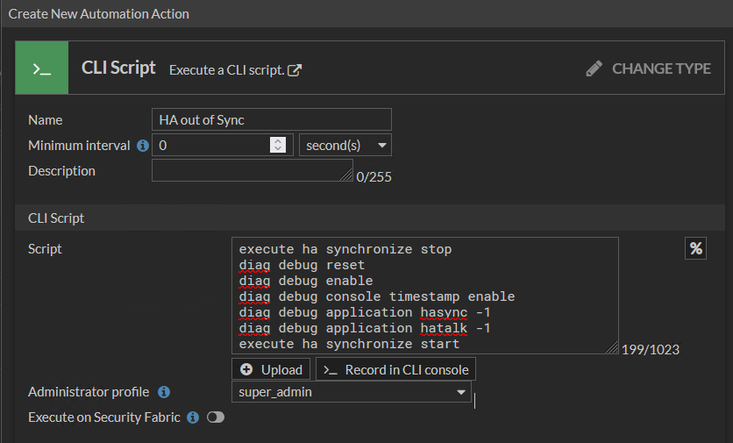Screen dimensions: 733x443
Task: Click the Script textarea resize handle
Action: [x=612, y=348]
